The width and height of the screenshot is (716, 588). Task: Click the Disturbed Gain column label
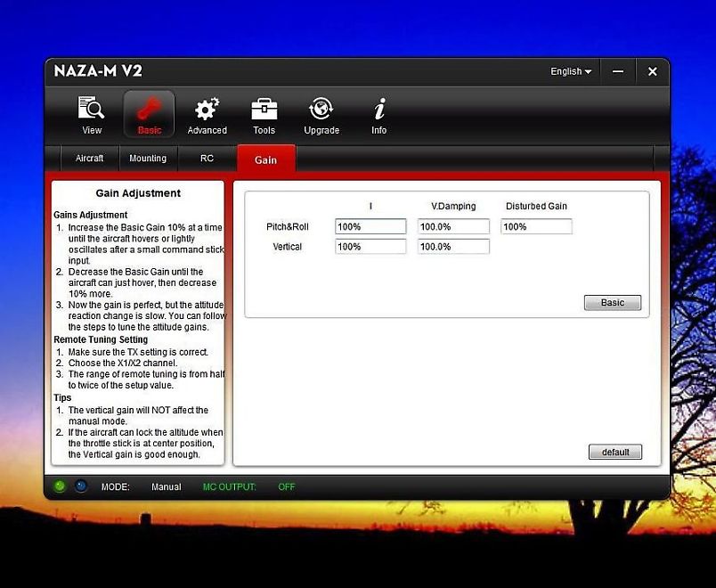(x=536, y=206)
